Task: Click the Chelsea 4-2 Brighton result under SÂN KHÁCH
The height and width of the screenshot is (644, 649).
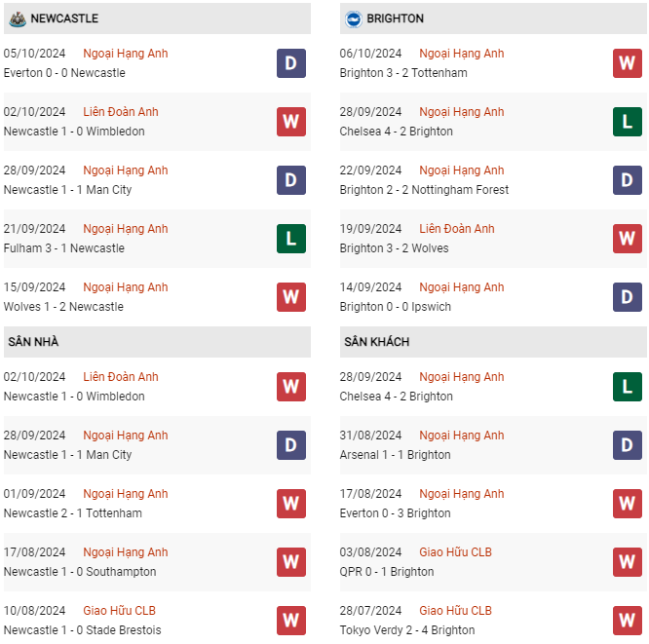Action: click(396, 397)
